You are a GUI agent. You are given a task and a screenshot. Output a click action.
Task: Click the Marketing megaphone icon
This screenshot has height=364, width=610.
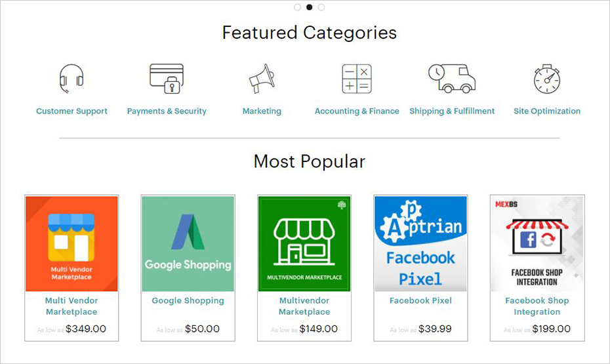262,79
